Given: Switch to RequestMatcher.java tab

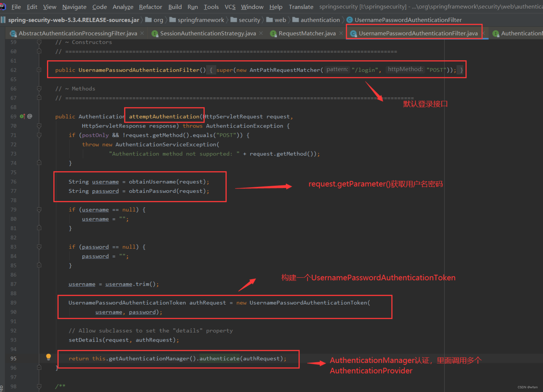Looking at the screenshot, I should [307, 33].
